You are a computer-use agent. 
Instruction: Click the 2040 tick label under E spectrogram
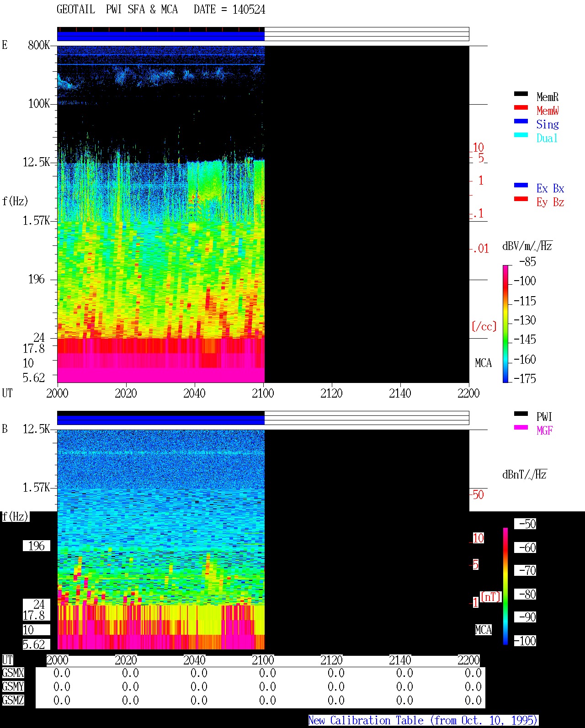click(x=194, y=393)
